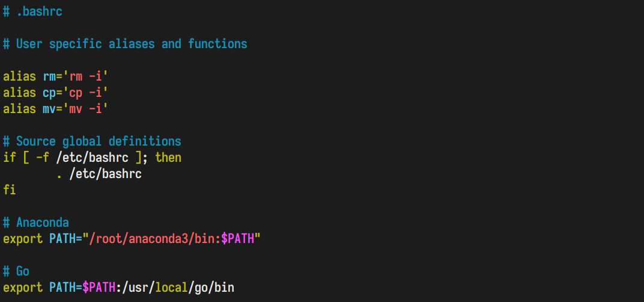Click the 'fi' keyword
This screenshot has height=302, width=644.
(x=10, y=191)
